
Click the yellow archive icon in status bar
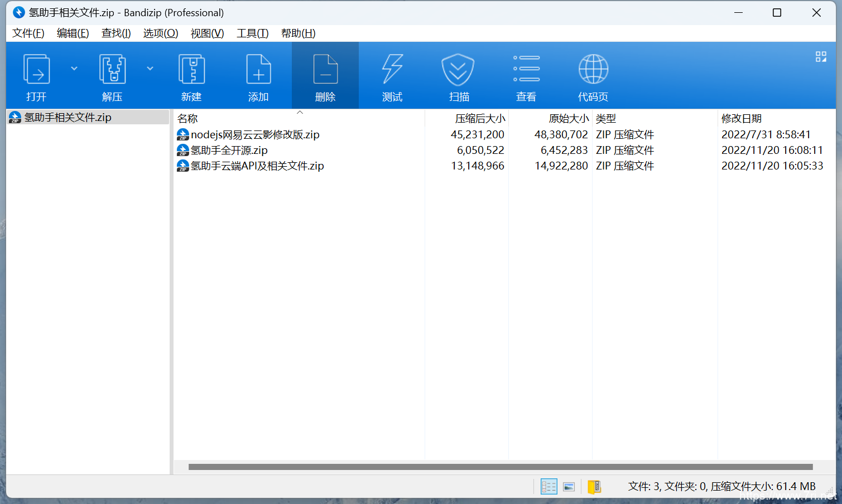[x=594, y=487]
